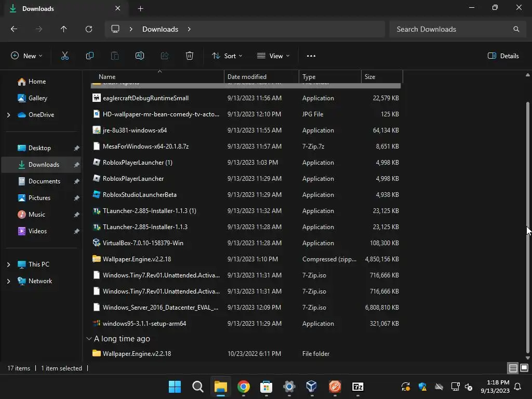Click the notification bell in the system tray
This screenshot has width=532, height=399.
pyautogui.click(x=518, y=387)
